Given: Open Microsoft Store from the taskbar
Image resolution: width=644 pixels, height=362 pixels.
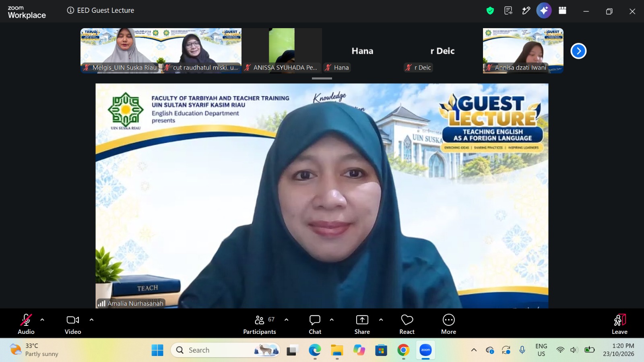Looking at the screenshot, I should click(x=381, y=350).
